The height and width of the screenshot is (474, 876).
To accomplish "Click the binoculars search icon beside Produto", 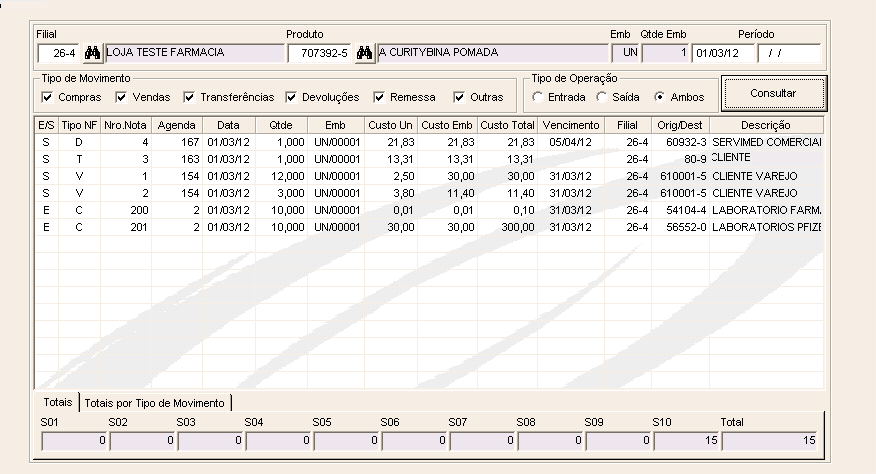I will 364,53.
